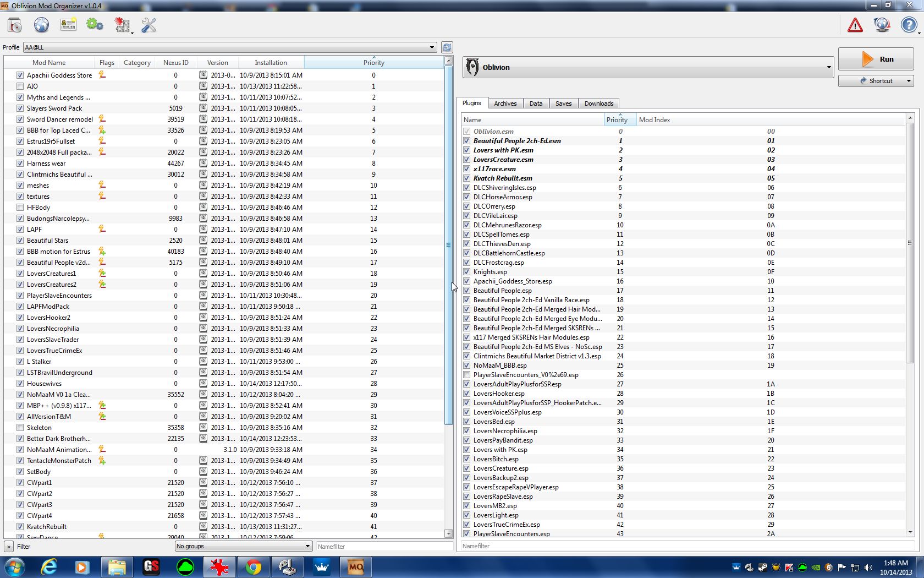
Task: Click the flag icon on LoversCreatures1 row
Action: pos(102,273)
